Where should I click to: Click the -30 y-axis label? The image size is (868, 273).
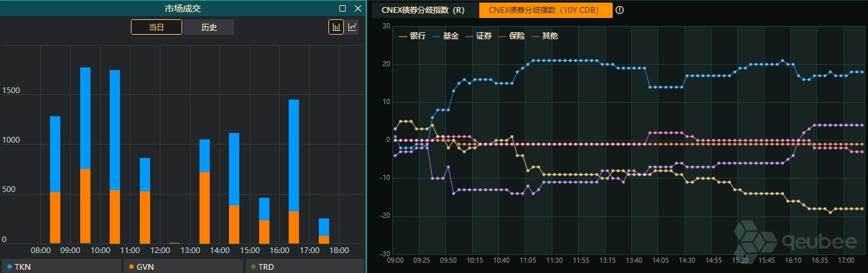pyautogui.click(x=385, y=253)
